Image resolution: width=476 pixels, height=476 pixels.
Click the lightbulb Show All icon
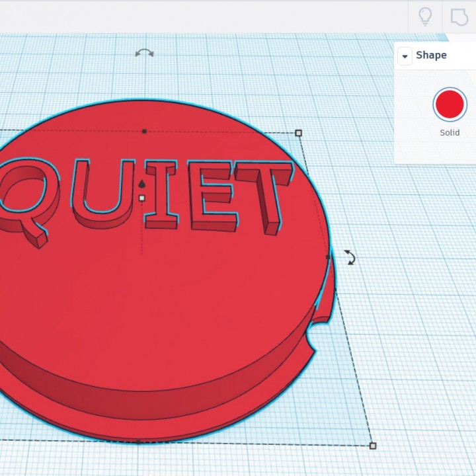pyautogui.click(x=425, y=16)
